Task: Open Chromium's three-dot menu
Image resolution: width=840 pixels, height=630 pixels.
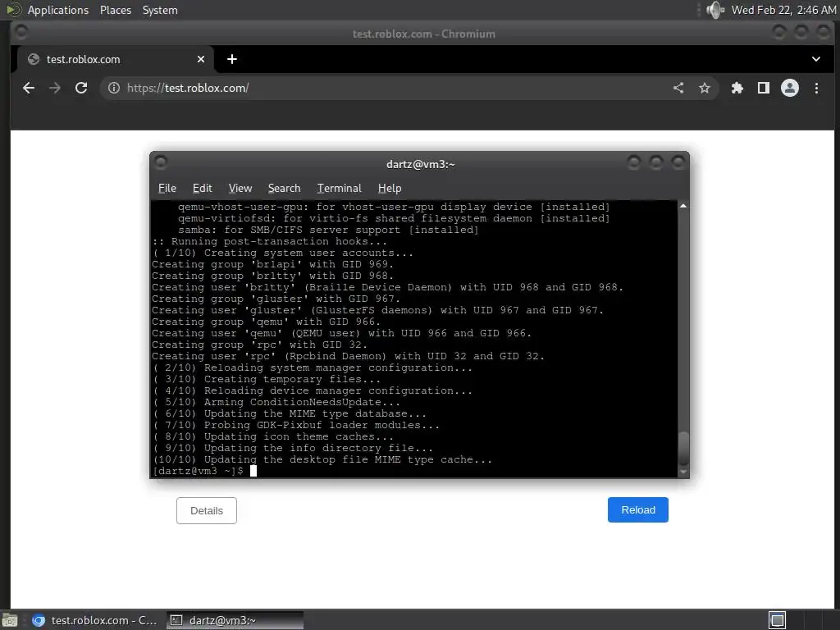Action: pyautogui.click(x=816, y=88)
